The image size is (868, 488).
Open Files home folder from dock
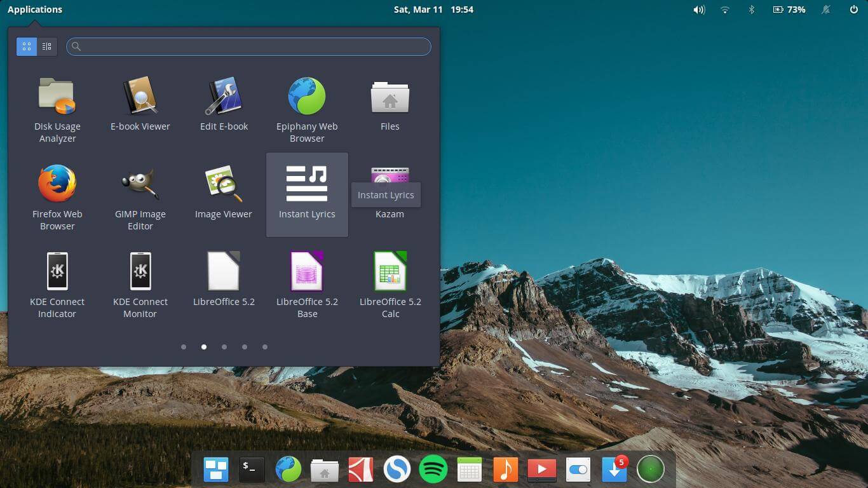[325, 470]
